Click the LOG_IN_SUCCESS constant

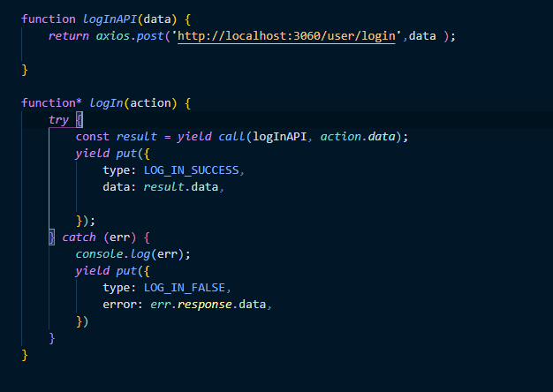tap(191, 170)
